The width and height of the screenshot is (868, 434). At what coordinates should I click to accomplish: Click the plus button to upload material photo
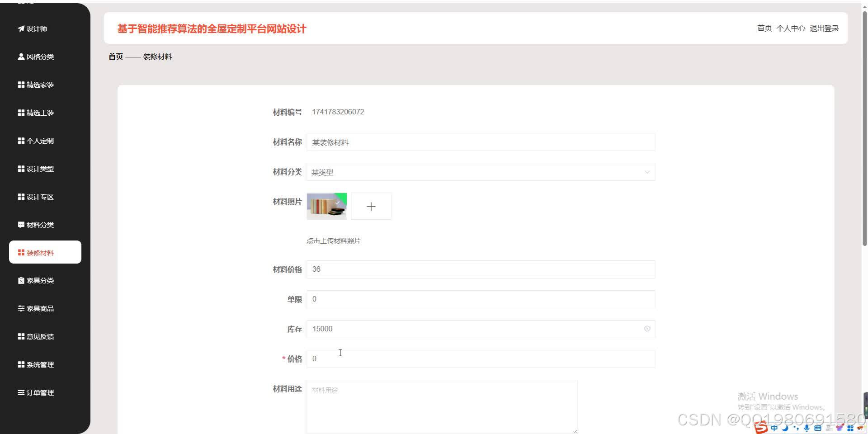pos(371,206)
